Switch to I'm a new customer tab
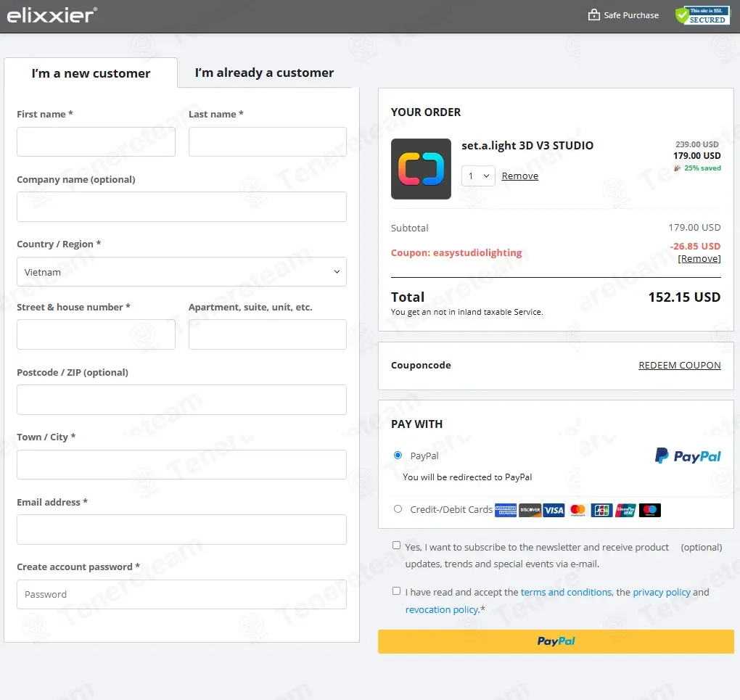 click(x=91, y=73)
